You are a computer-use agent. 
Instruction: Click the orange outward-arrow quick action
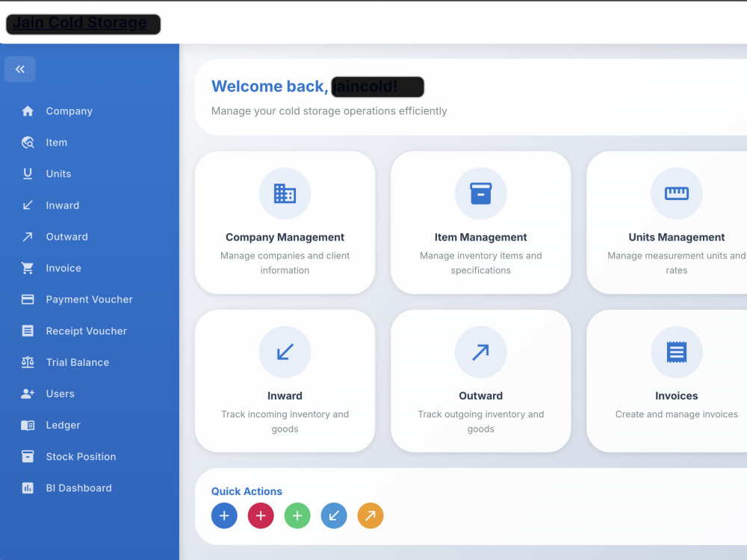tap(371, 516)
